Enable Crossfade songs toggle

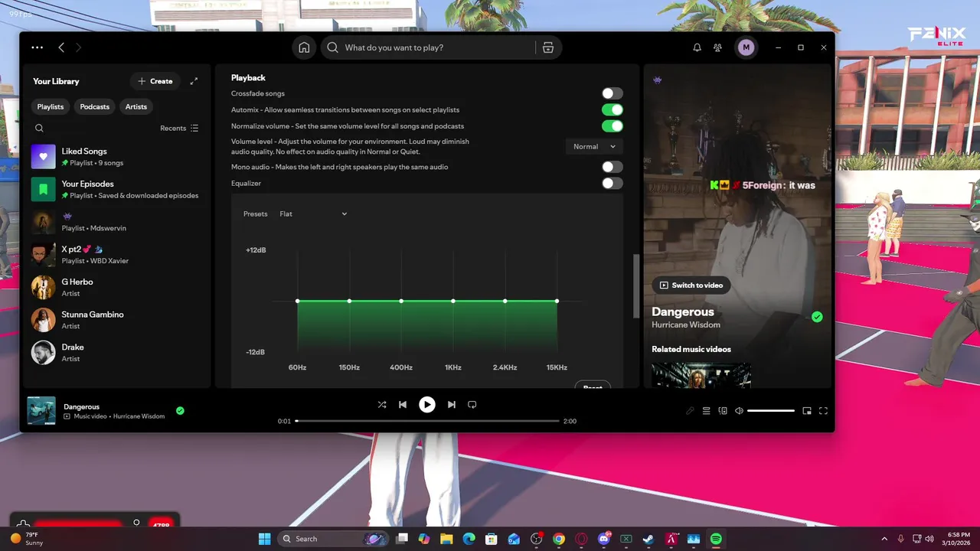point(612,93)
